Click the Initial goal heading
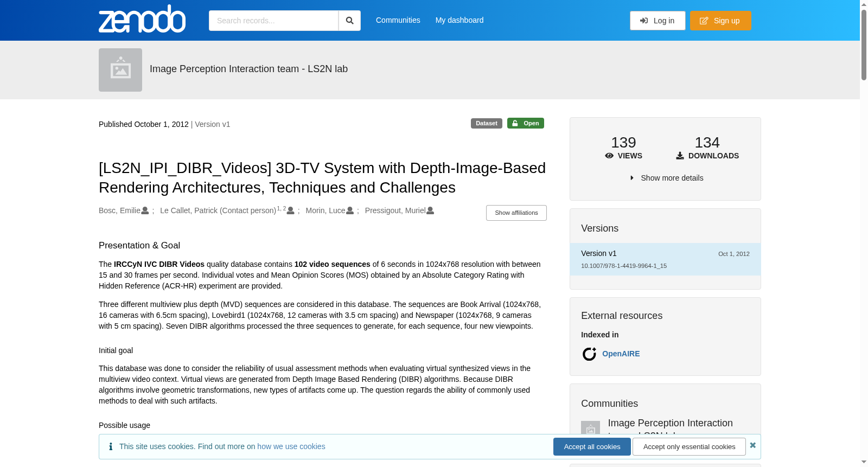The image size is (868, 467). click(x=116, y=350)
